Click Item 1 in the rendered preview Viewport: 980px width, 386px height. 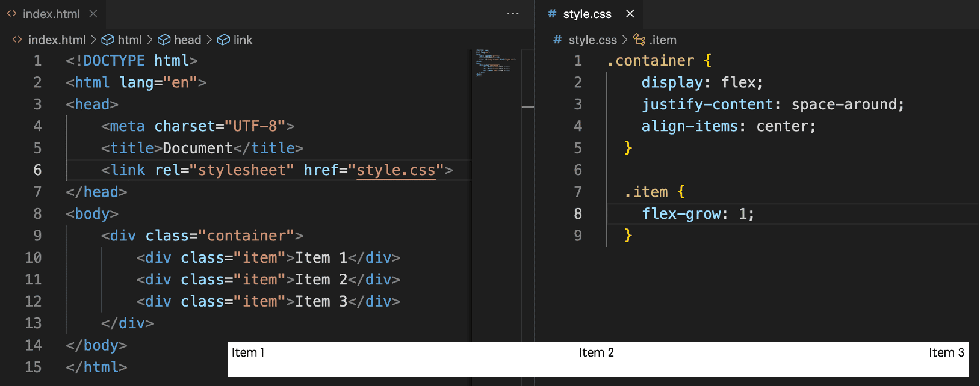pyautogui.click(x=248, y=352)
